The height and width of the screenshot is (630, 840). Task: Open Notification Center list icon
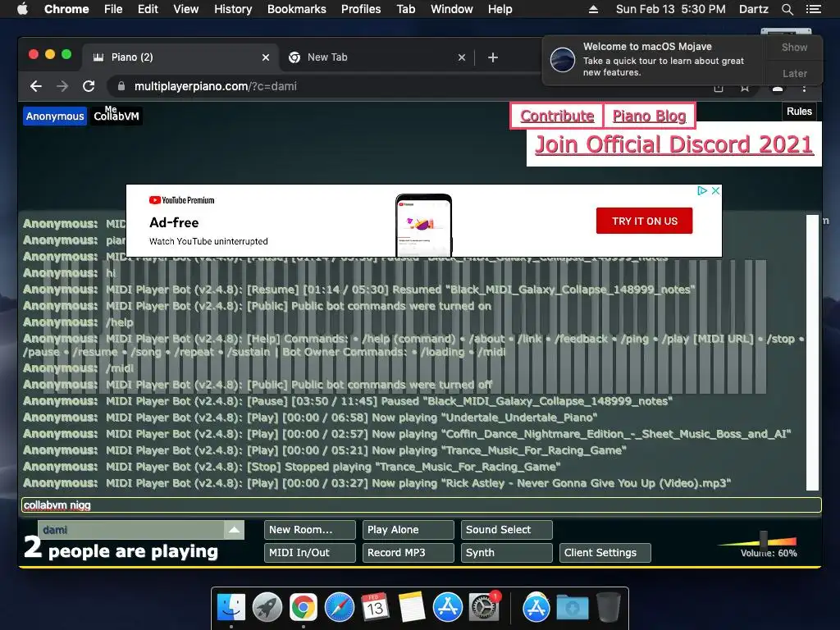814,9
